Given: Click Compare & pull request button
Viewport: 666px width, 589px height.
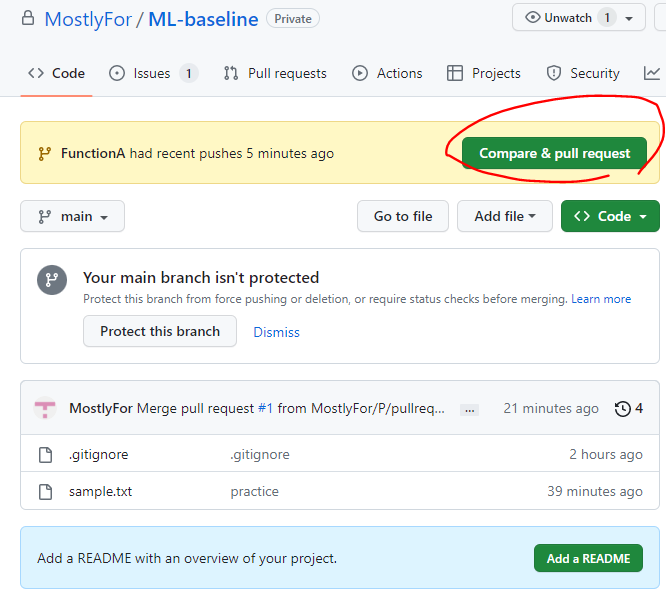Looking at the screenshot, I should click(x=554, y=153).
